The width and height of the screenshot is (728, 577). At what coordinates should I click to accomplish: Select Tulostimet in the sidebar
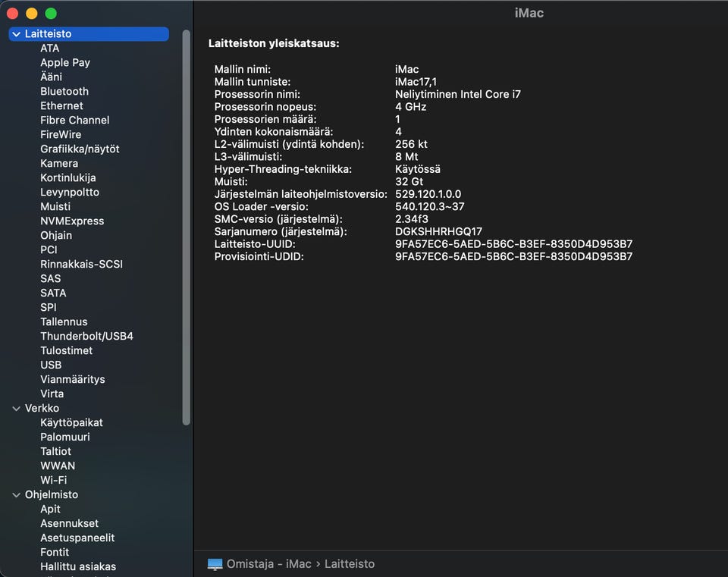pyautogui.click(x=67, y=350)
